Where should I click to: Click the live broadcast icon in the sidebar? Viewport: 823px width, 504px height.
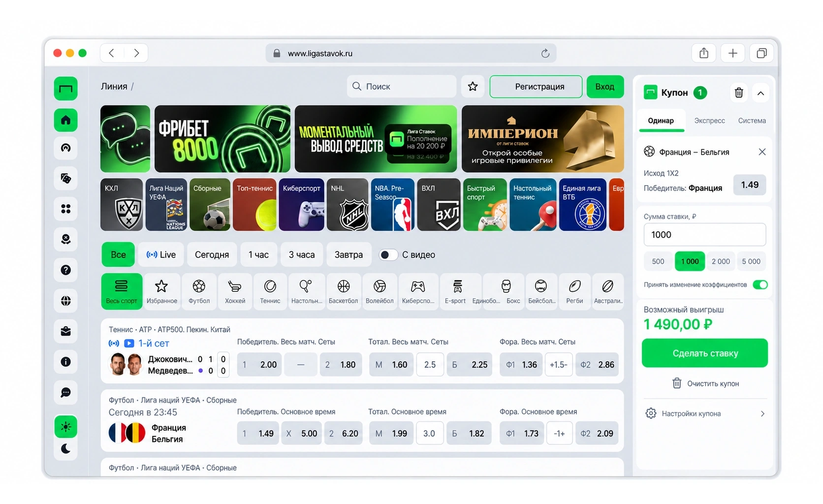click(x=65, y=148)
